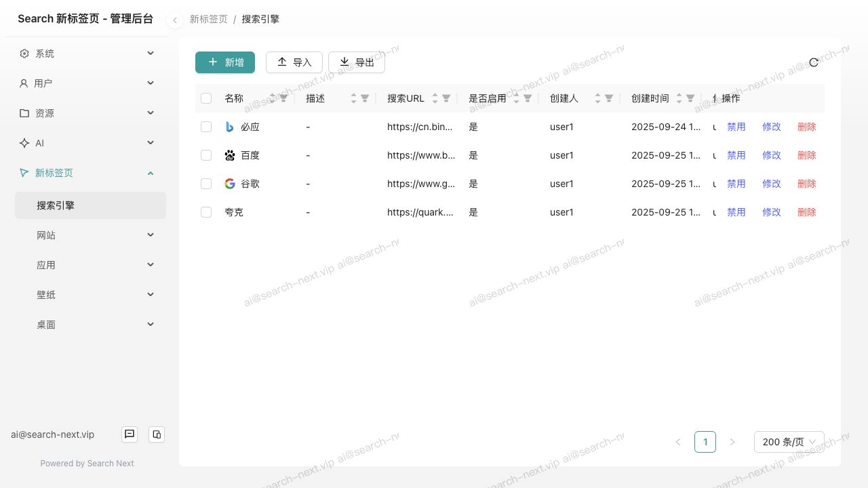
Task: Click the 新标签页 cursor icon in sidebar
Action: 24,173
